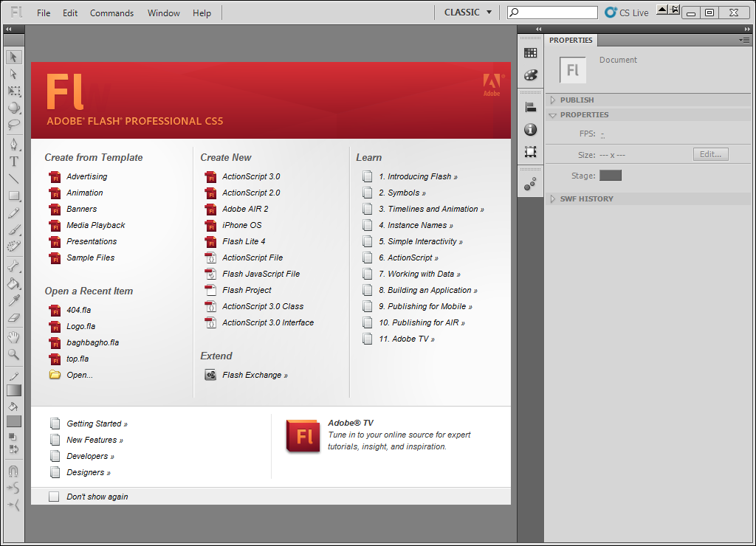Select the Free Transform tool
Screen dimensions: 756x546
pyautogui.click(x=13, y=91)
